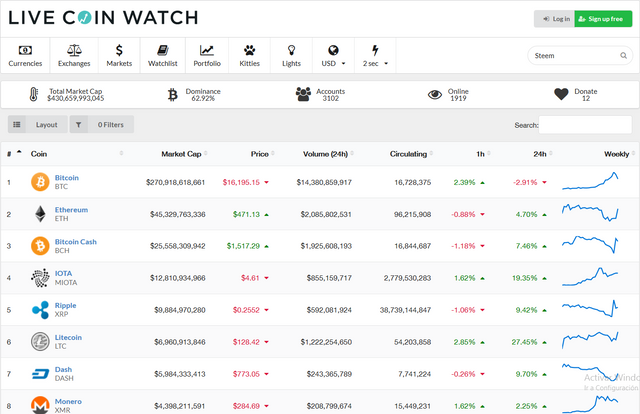Open the 0 Filters panel

pyautogui.click(x=101, y=125)
